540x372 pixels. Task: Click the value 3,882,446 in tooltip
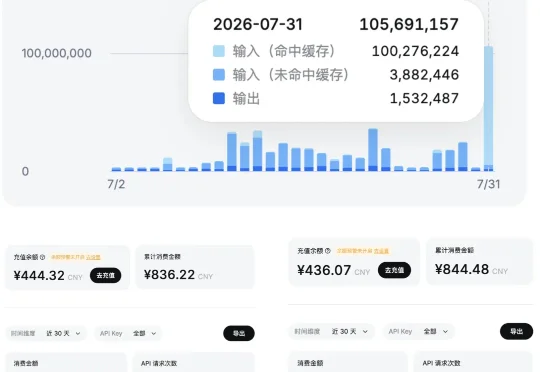pyautogui.click(x=424, y=75)
